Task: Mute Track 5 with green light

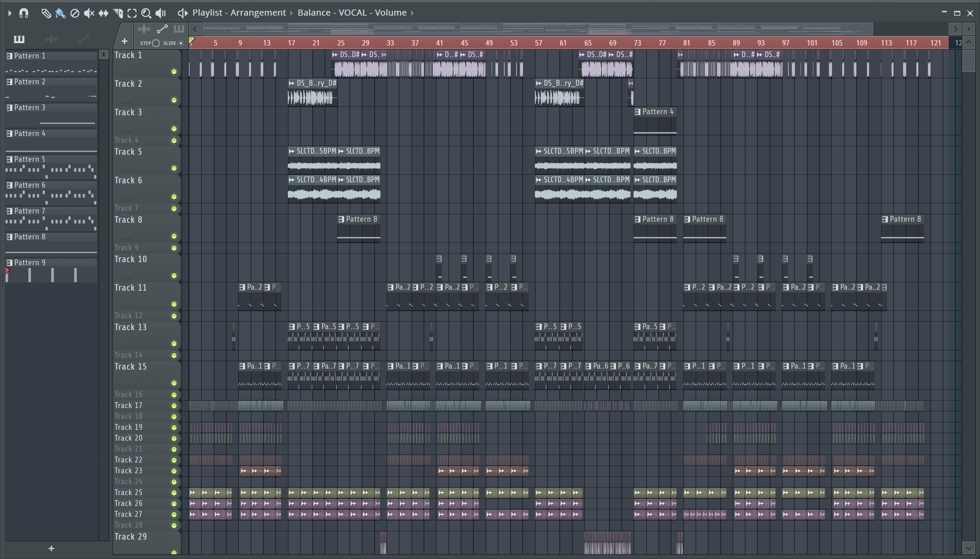Action: tap(174, 168)
